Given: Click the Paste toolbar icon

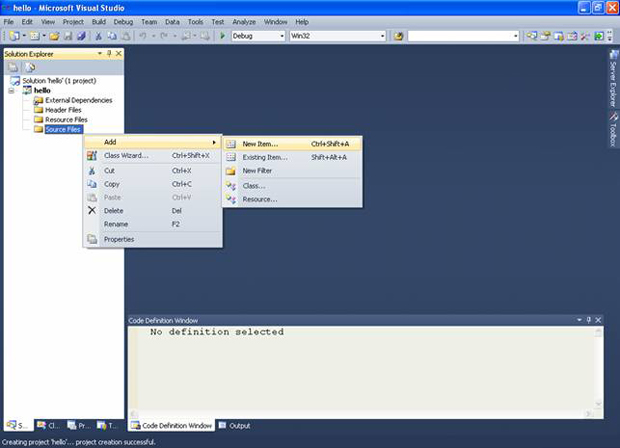Looking at the screenshot, I should 125,36.
